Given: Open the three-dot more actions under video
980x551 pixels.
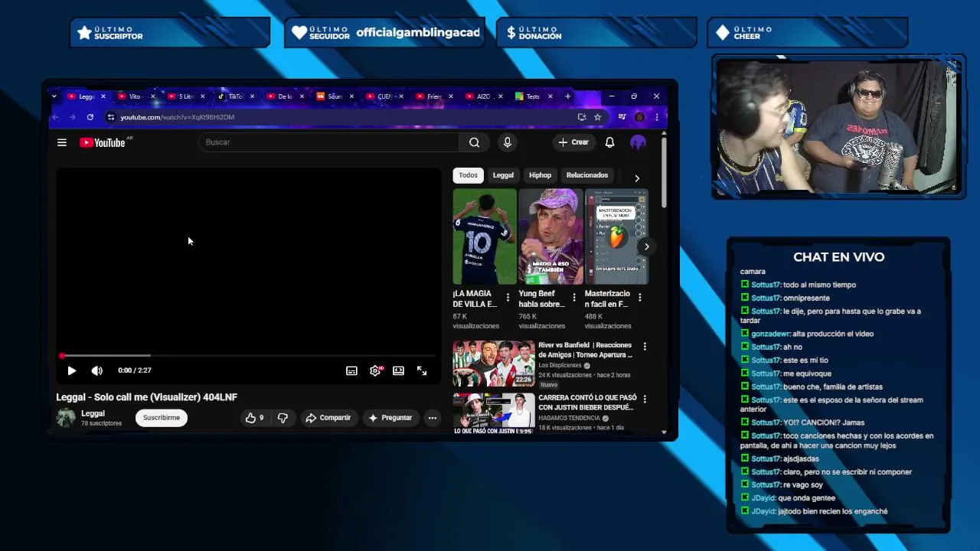Looking at the screenshot, I should pyautogui.click(x=433, y=418).
